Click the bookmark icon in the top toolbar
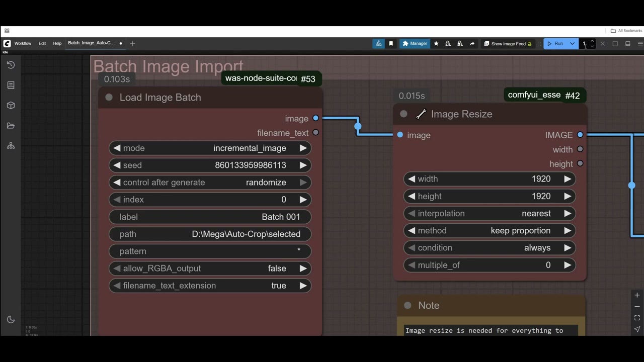The width and height of the screenshot is (644, 362). 391,44
